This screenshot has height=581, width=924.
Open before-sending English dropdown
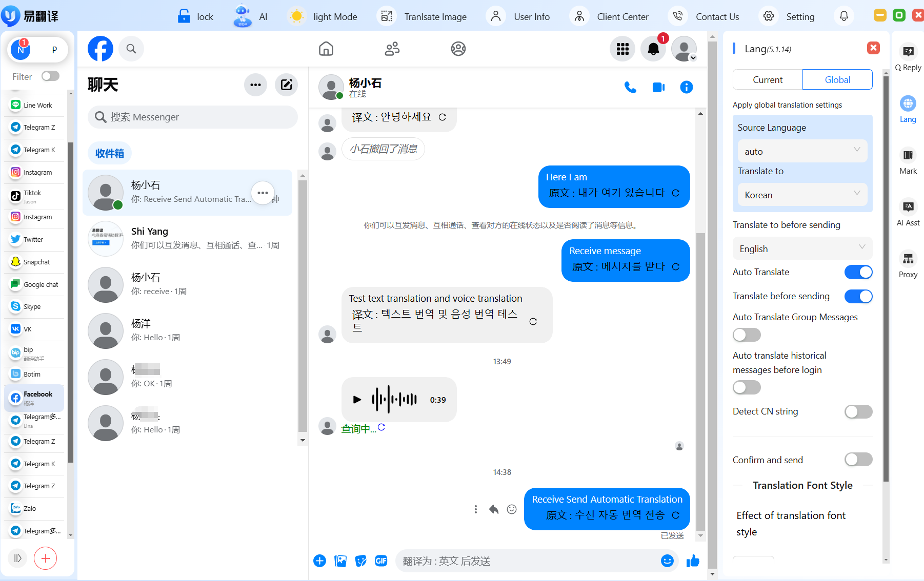pos(802,248)
